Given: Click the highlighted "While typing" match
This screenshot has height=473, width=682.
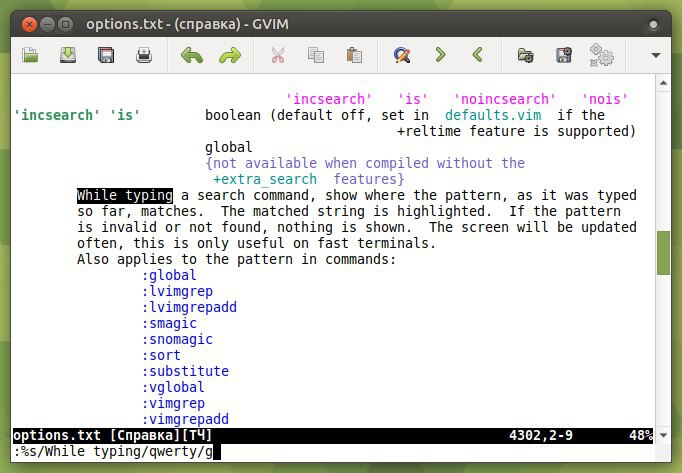Looking at the screenshot, I should click(x=125, y=195).
